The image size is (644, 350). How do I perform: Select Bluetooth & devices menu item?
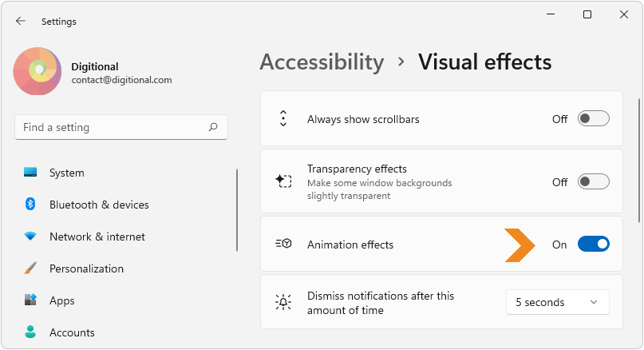99,205
